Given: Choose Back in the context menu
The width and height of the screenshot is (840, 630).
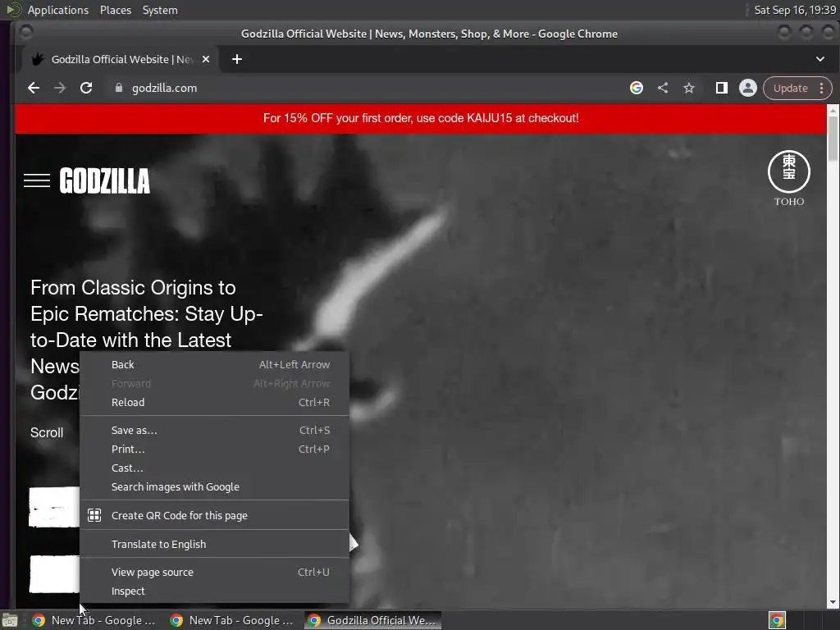Looking at the screenshot, I should (x=214, y=364).
